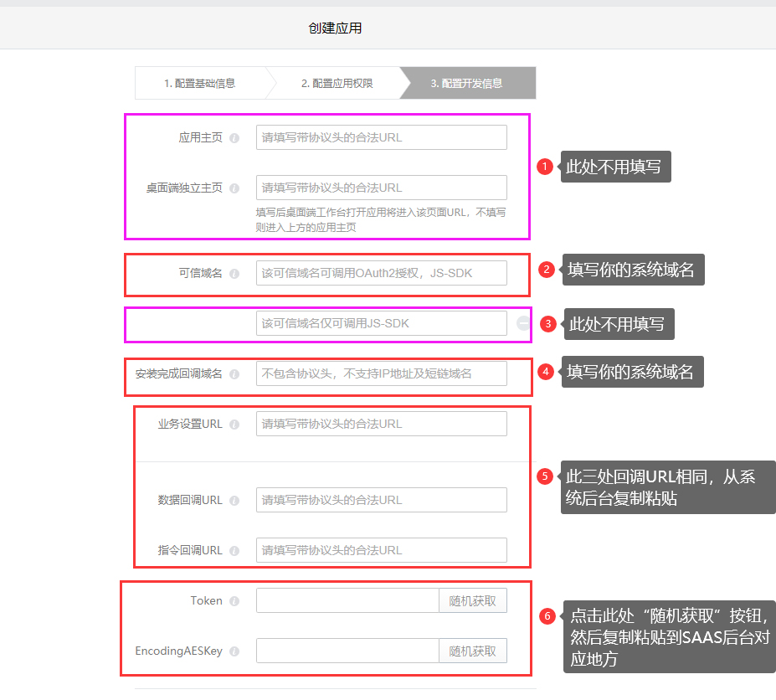Go to step 2 配置应用权限
The image size is (776, 700).
pyautogui.click(x=337, y=83)
